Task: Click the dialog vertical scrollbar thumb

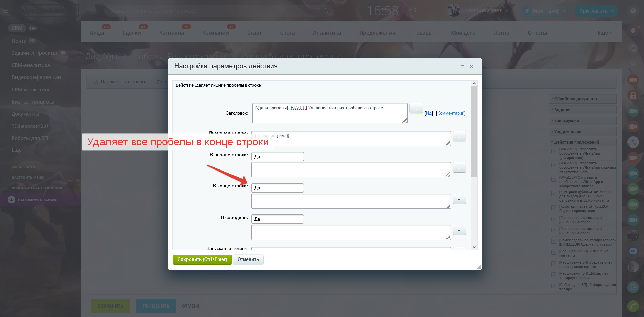Action: point(474,132)
